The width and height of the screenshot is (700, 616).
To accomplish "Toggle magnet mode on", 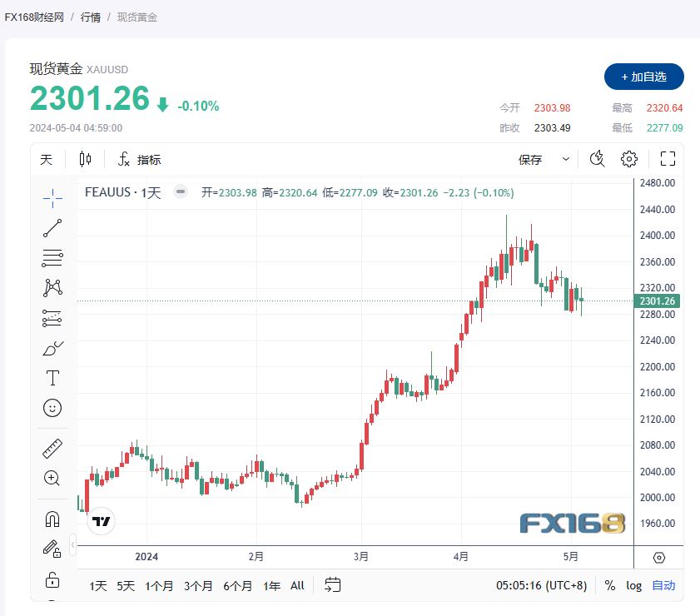I will (52, 519).
